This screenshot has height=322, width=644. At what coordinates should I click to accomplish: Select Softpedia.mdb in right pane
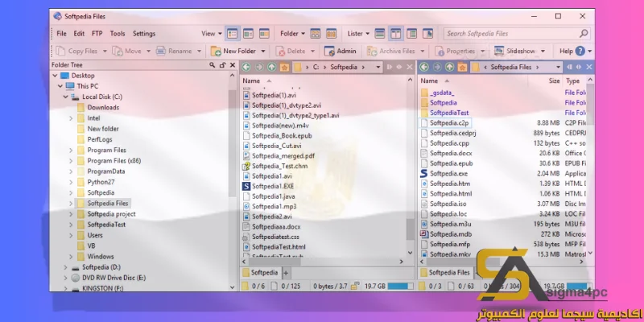tap(451, 234)
